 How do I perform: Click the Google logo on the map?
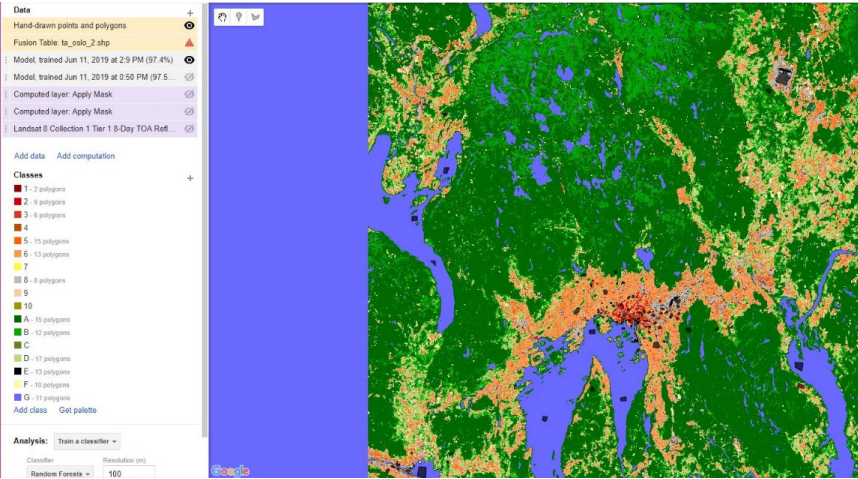coord(230,470)
